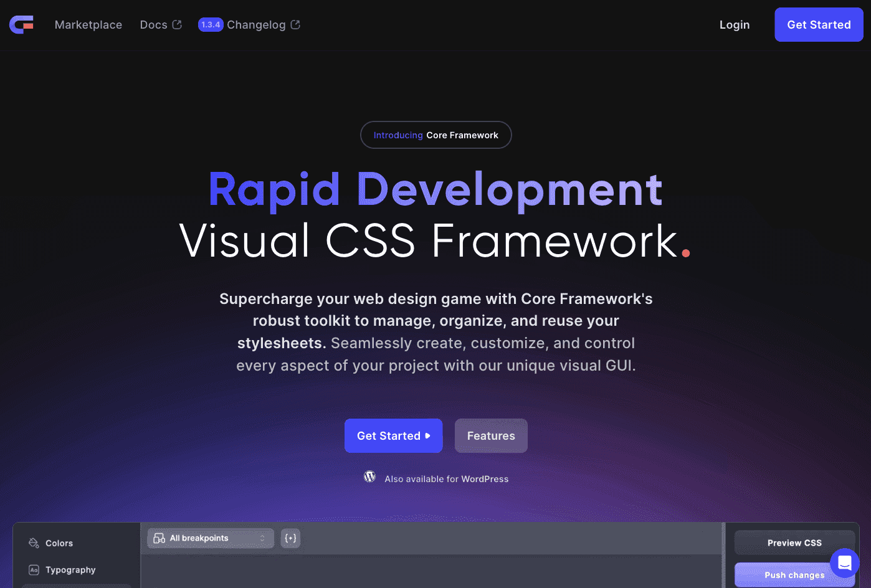Click the Colors paint icon in sidebar
Screen dimensions: 871x588
34,543
